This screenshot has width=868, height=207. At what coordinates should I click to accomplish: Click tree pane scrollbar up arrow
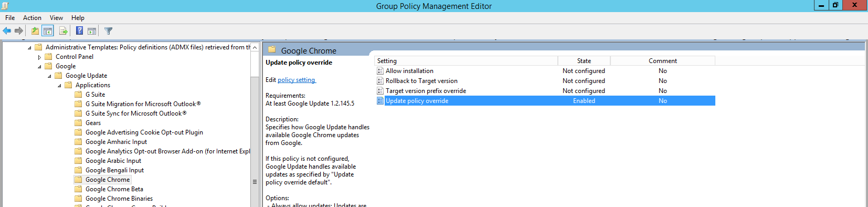coord(255,47)
